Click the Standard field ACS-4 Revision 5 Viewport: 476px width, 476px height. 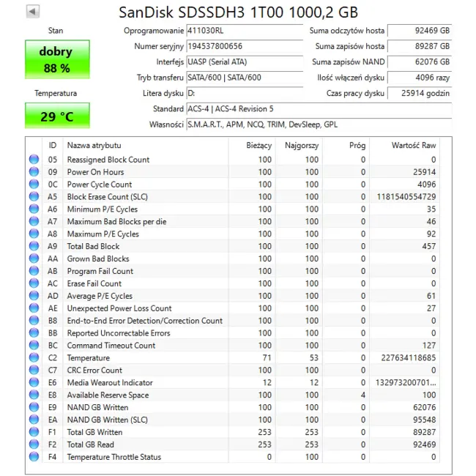pyautogui.click(x=319, y=109)
